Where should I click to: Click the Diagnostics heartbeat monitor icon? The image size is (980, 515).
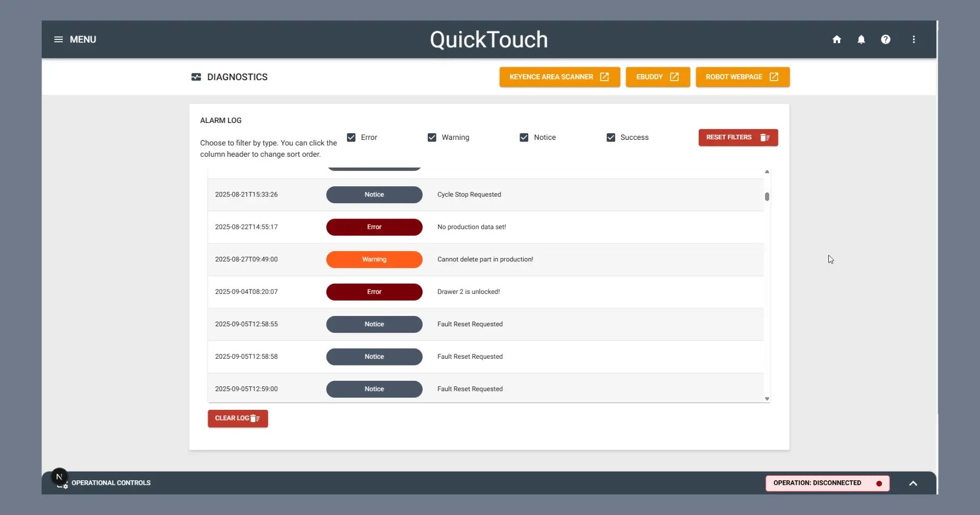click(196, 77)
